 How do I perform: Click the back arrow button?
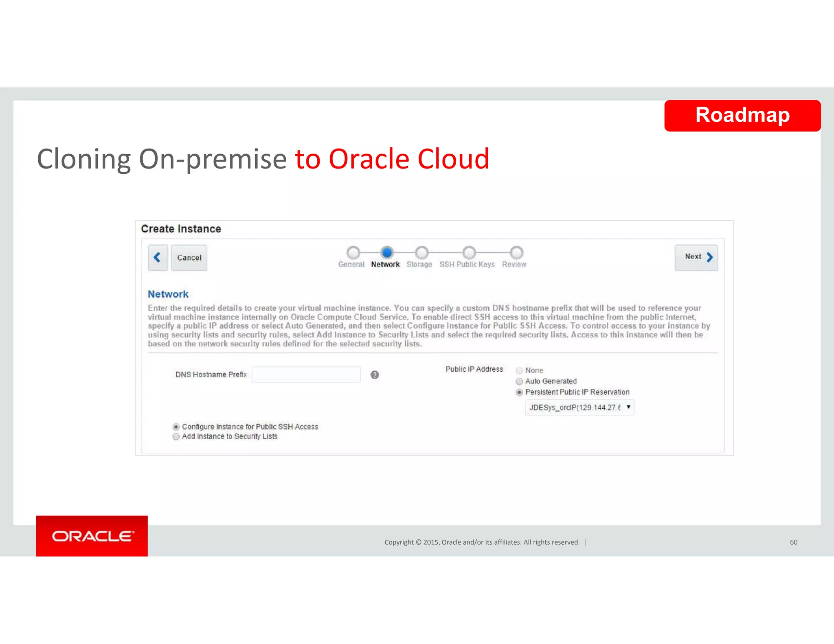158,257
